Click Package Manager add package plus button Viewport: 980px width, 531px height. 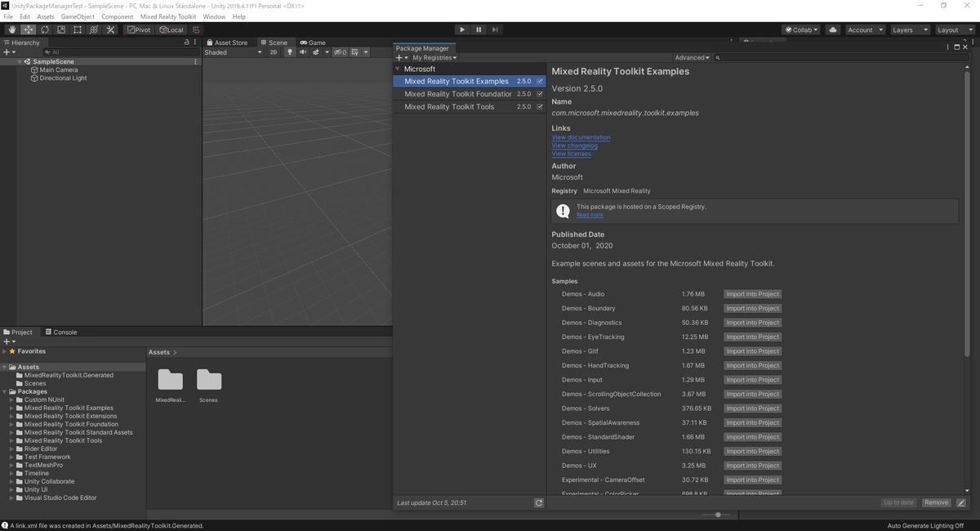(x=401, y=58)
